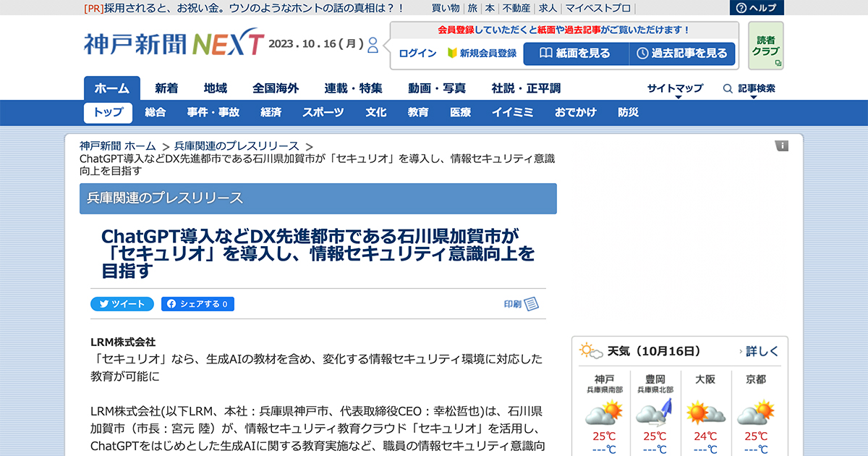Open the 読者クラブ reader club banner
Screen dimensions: 868x456
coord(766,46)
